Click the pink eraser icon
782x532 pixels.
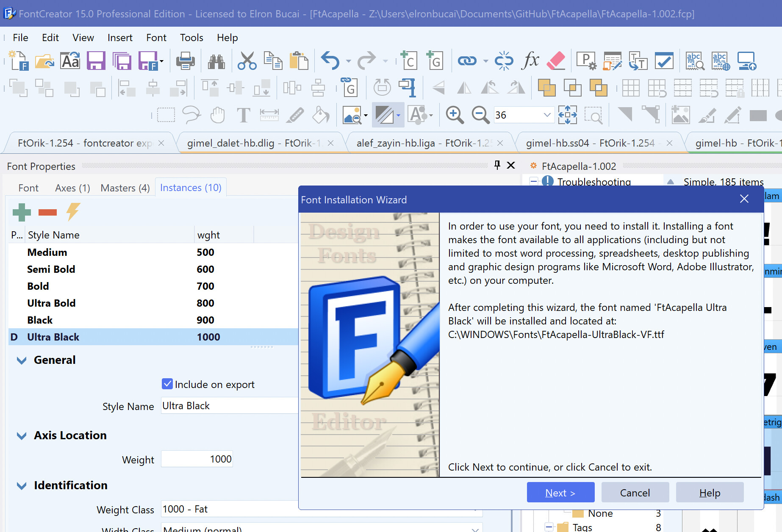556,61
